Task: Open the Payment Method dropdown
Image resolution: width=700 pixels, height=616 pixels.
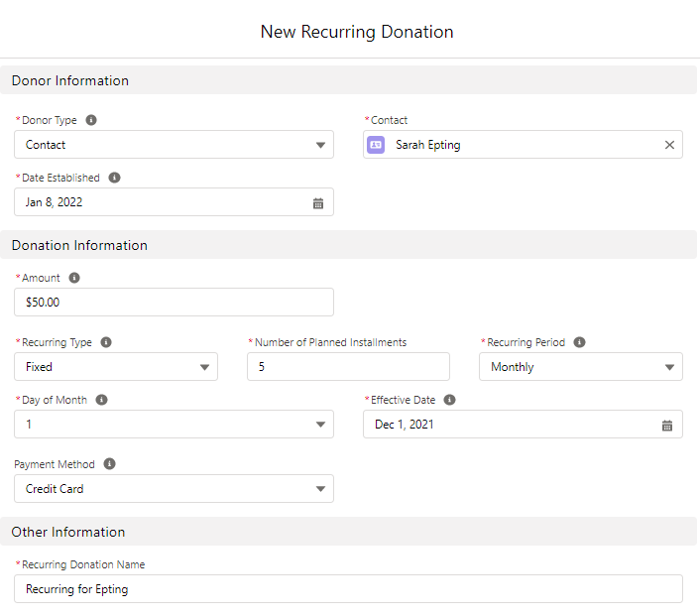Action: click(174, 489)
